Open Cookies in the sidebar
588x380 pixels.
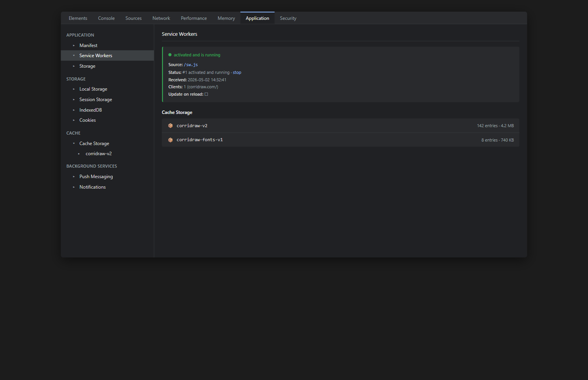point(107,120)
